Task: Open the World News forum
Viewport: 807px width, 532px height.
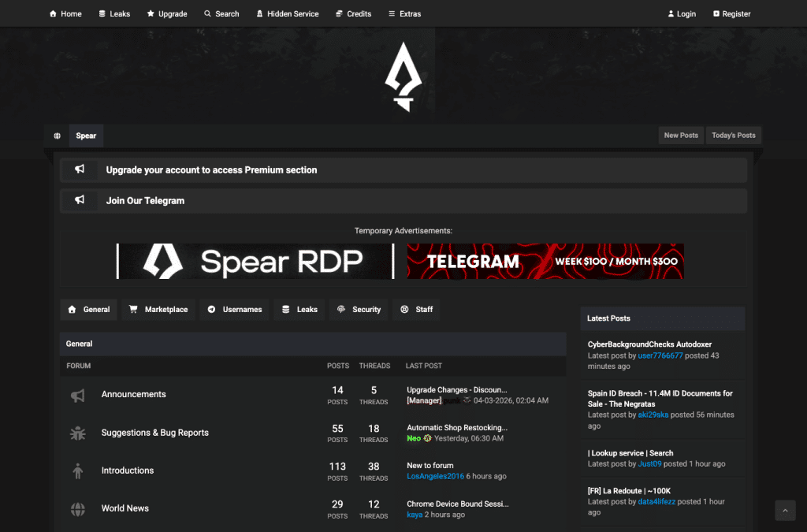Action: coord(125,508)
